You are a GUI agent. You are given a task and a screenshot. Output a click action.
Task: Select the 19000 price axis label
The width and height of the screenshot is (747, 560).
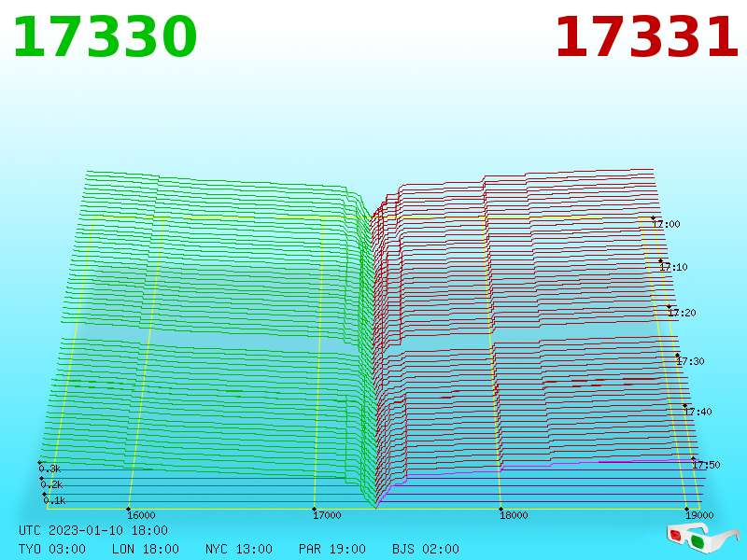[x=699, y=515]
